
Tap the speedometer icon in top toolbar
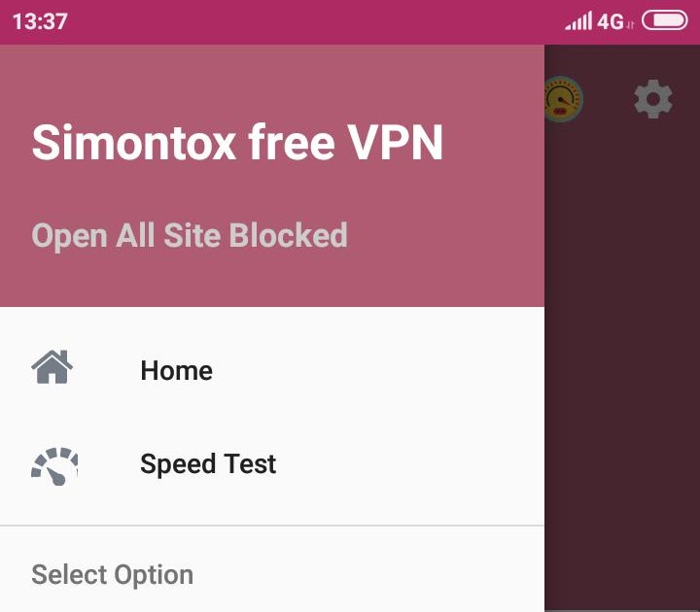[564, 99]
